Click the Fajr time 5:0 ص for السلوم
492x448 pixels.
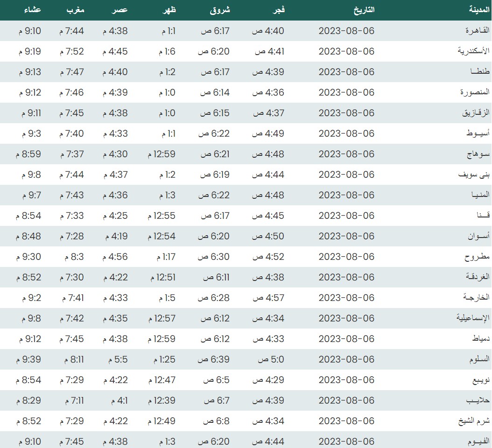click(x=271, y=359)
